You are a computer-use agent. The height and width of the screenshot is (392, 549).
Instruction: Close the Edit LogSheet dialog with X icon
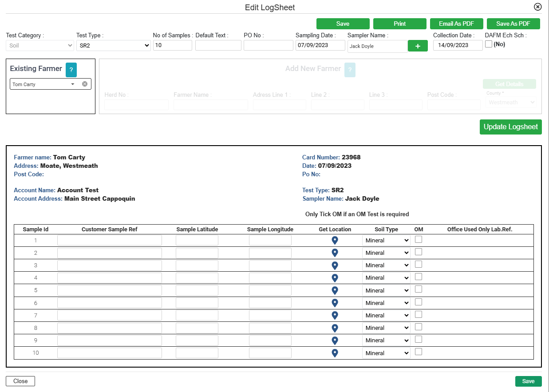[x=537, y=7]
